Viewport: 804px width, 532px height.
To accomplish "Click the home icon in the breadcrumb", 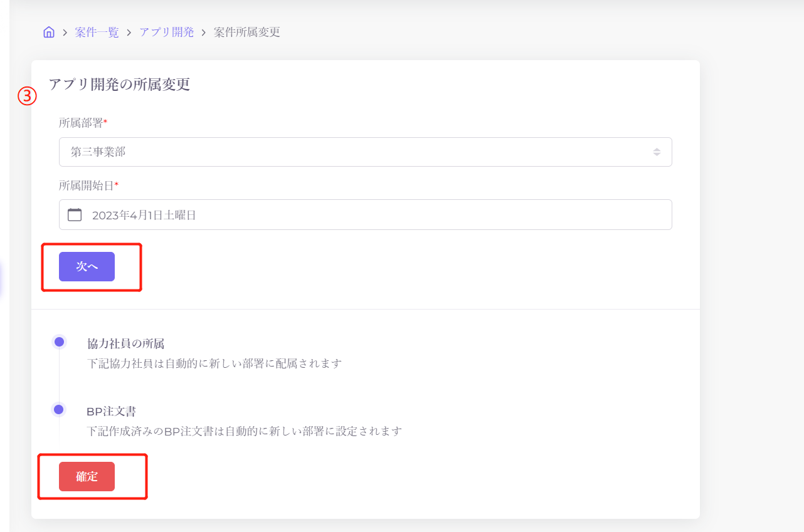I will pyautogui.click(x=49, y=33).
